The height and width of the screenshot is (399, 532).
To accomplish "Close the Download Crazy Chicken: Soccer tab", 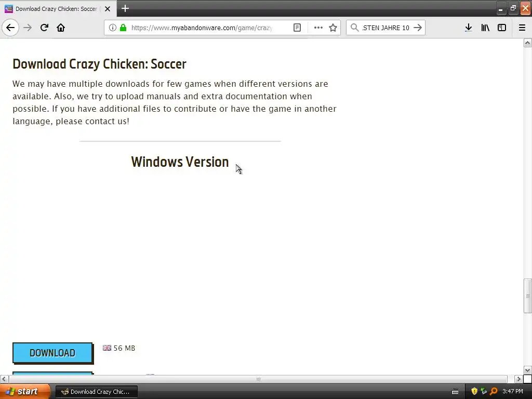I will coord(108,9).
